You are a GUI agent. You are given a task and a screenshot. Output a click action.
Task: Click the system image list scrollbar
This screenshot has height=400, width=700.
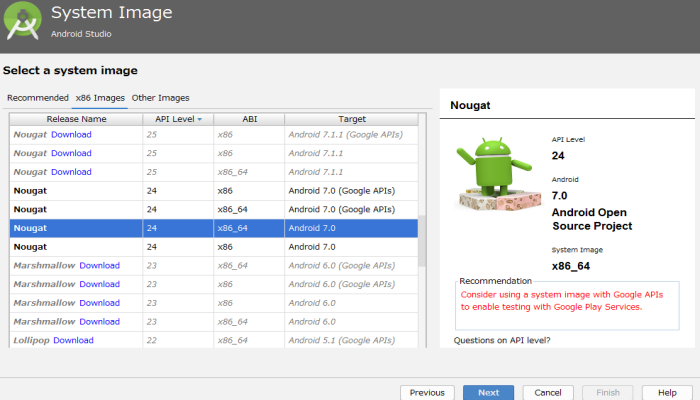[x=422, y=240]
